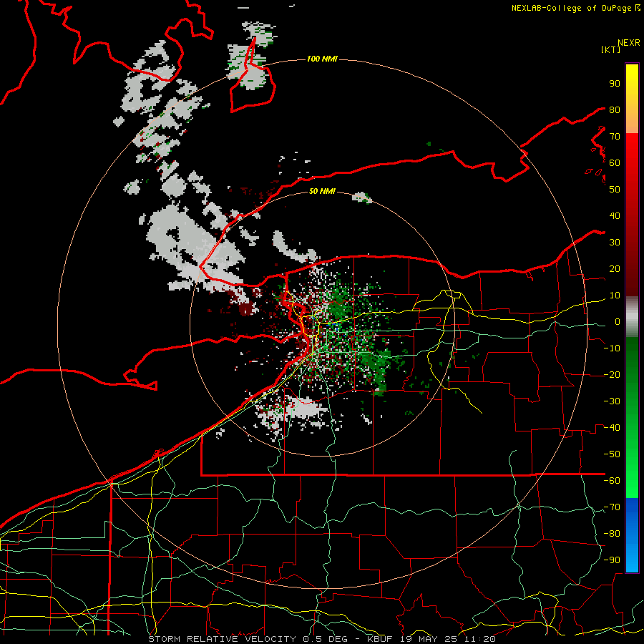Click the 40 value on the velocity scale

615,216
